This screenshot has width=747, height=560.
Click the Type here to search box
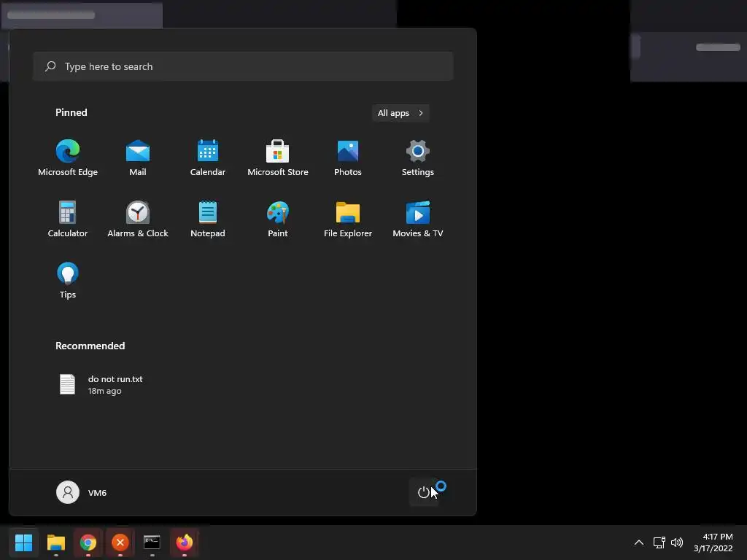[243, 66]
